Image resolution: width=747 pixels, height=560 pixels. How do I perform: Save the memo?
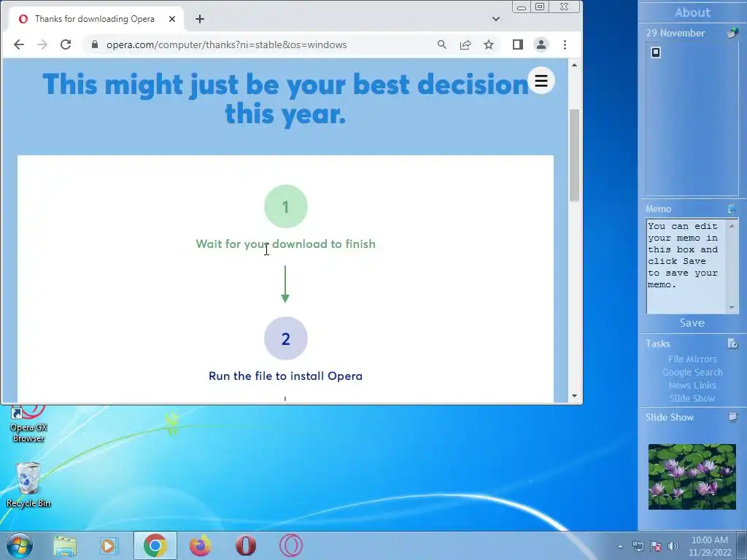(692, 323)
